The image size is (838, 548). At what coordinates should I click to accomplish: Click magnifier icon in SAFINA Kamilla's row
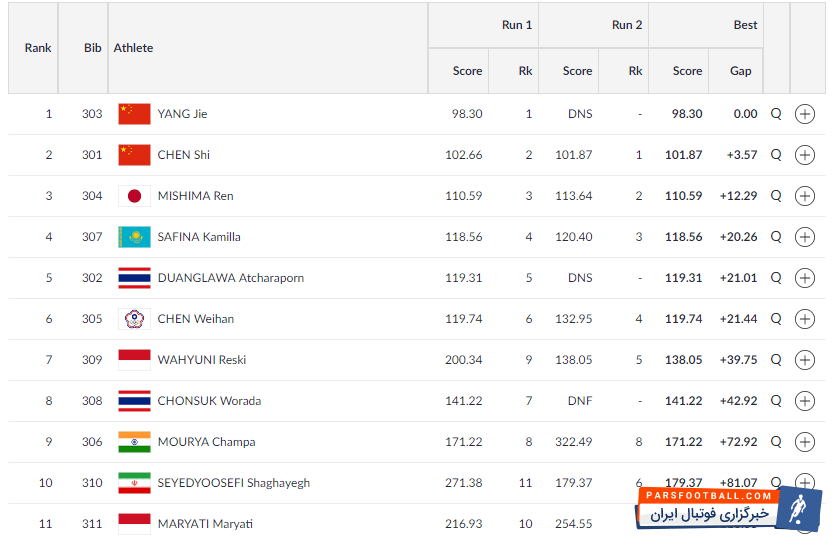776,237
